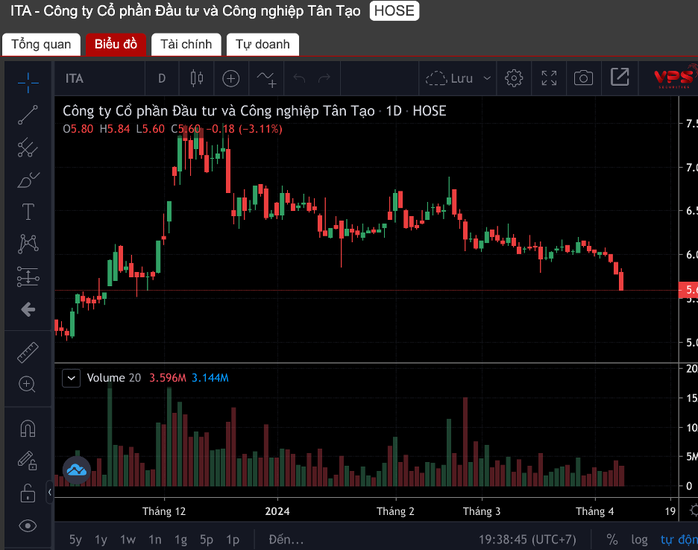Switch to the Biểu đồ tab
The image size is (698, 550).
tap(116, 44)
